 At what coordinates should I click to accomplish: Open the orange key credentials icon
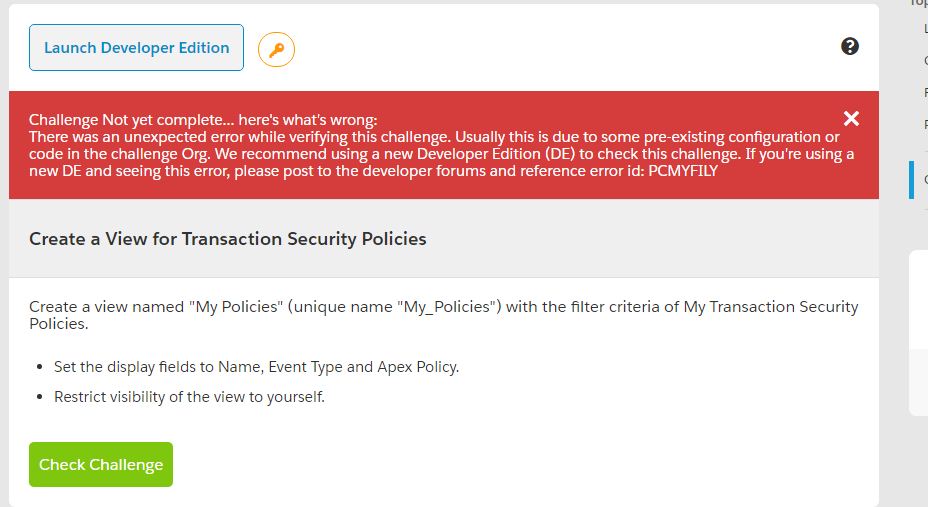[276, 49]
